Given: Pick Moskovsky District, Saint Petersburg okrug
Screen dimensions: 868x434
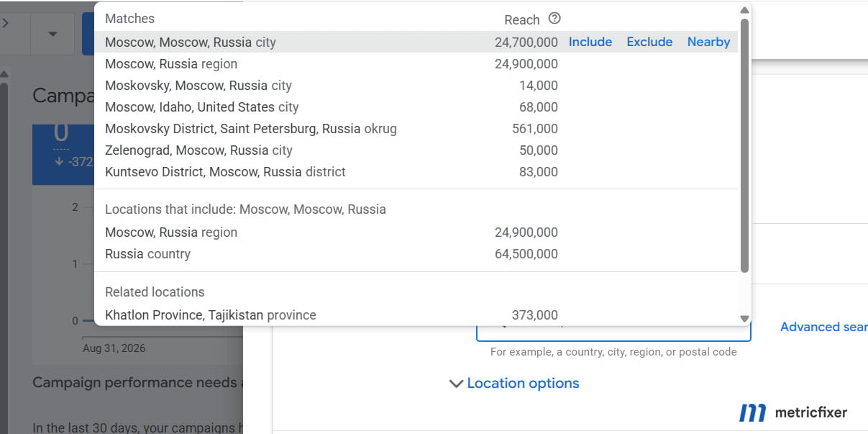Looking at the screenshot, I should point(416,128).
